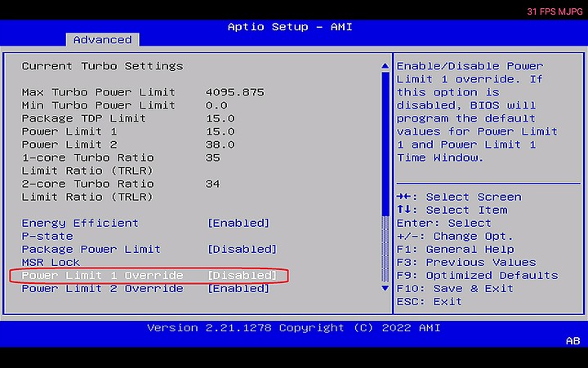Click the AB indicator in footer
The image size is (588, 368).
(573, 341)
